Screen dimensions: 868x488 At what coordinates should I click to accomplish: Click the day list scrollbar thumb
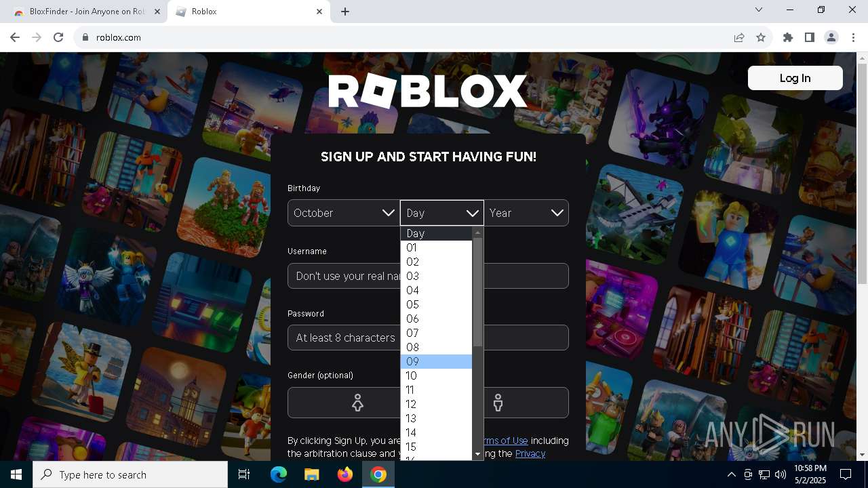click(477, 292)
